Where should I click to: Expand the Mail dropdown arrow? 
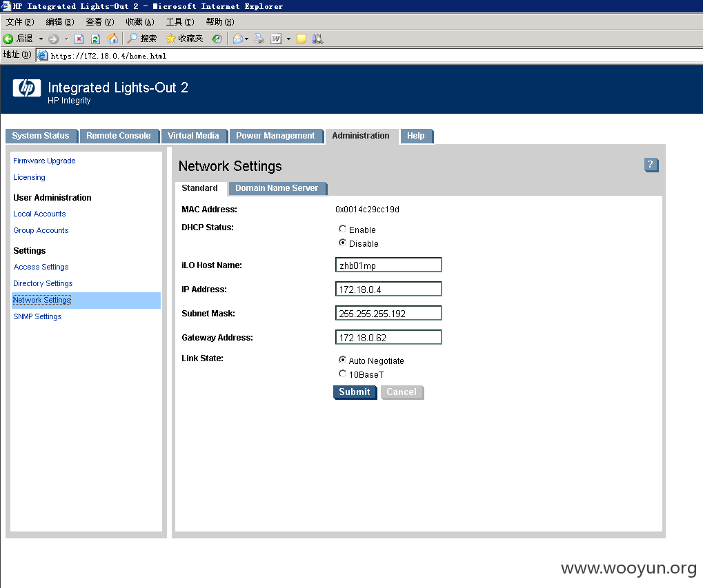click(246, 39)
